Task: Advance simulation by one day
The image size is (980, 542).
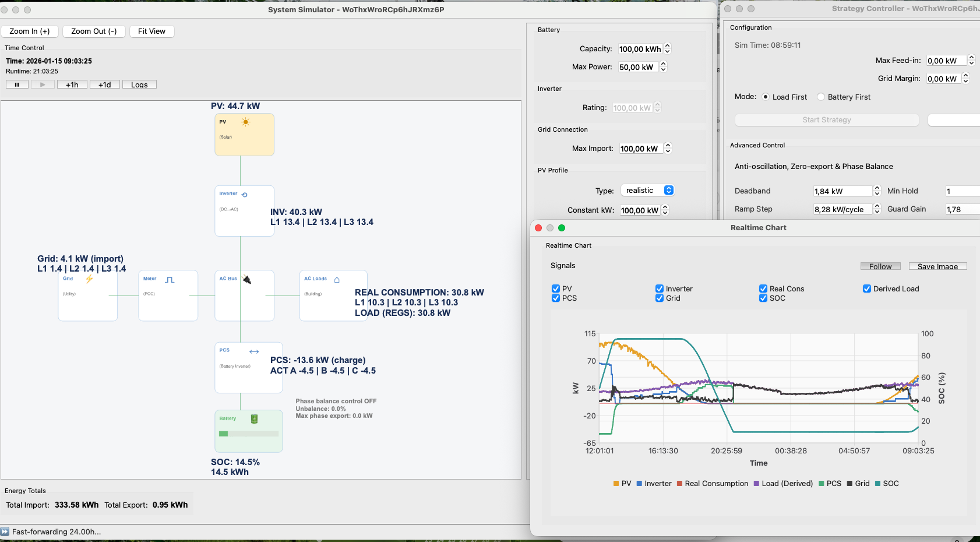Action: [x=105, y=85]
